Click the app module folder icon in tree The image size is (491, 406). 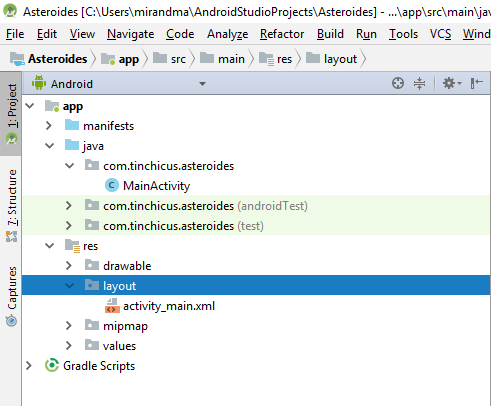point(52,106)
